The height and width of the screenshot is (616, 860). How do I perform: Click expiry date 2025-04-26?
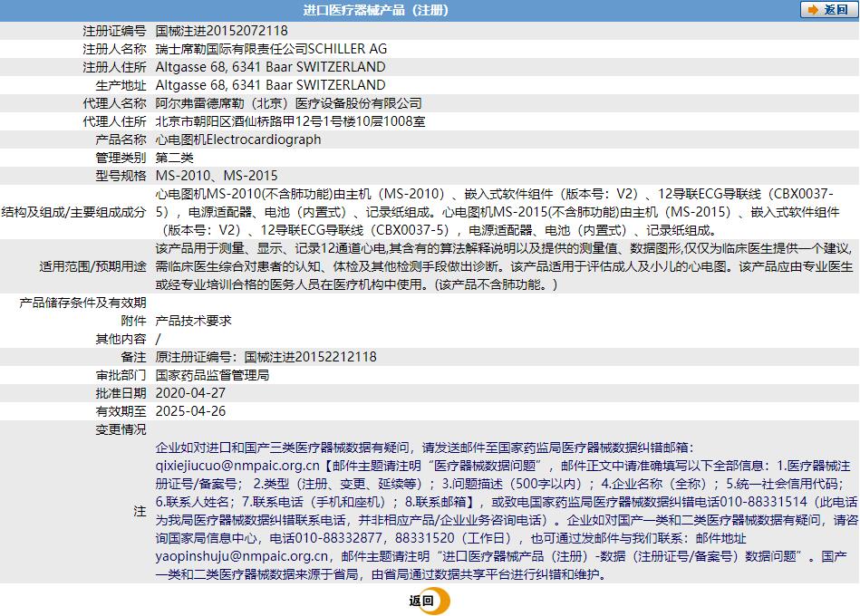(190, 411)
